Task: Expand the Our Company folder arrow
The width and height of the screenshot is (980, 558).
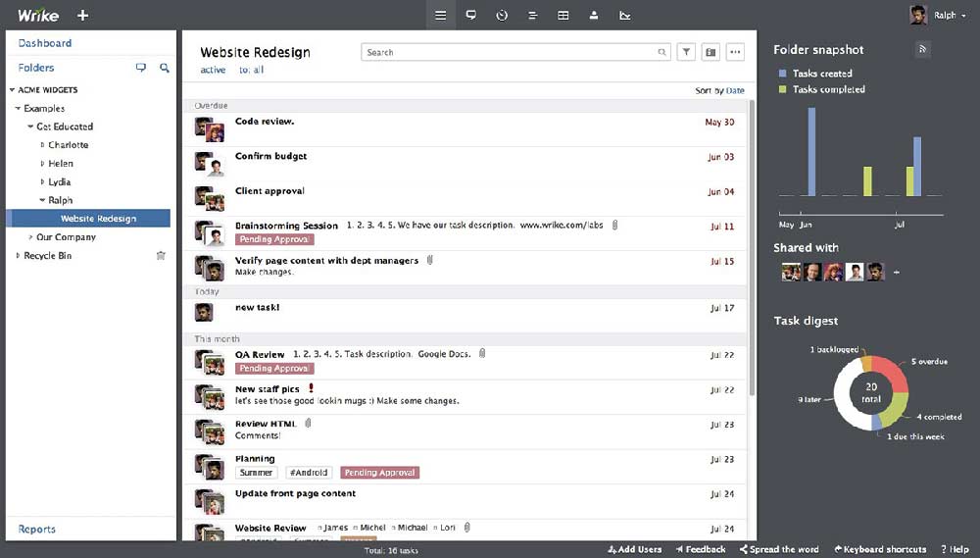Action: [x=30, y=237]
